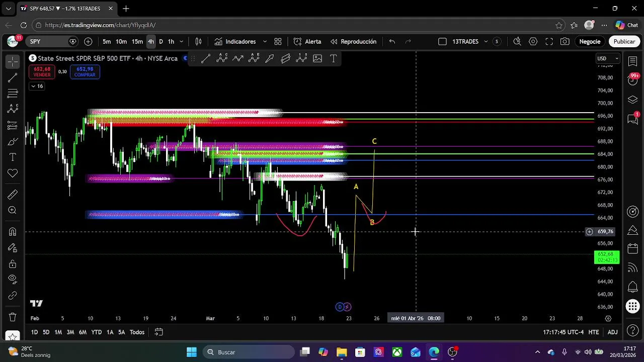Image resolution: width=644 pixels, height=362 pixels.
Task: Select the Text tool in left sidebar
Action: point(13,157)
